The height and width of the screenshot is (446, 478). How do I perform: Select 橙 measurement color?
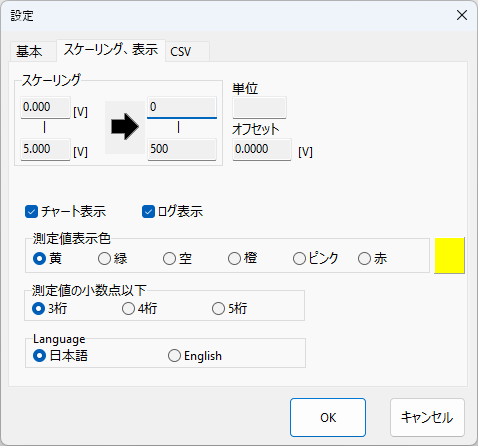(242, 258)
